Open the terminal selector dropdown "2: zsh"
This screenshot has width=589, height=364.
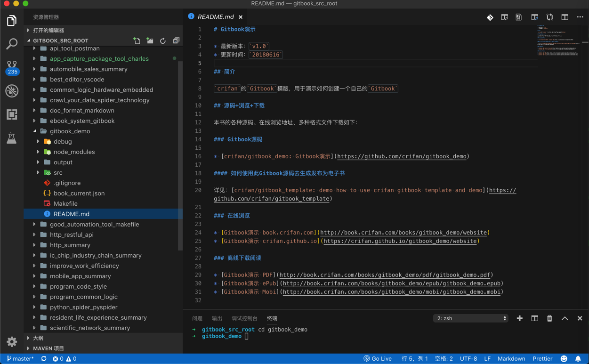tap(470, 318)
